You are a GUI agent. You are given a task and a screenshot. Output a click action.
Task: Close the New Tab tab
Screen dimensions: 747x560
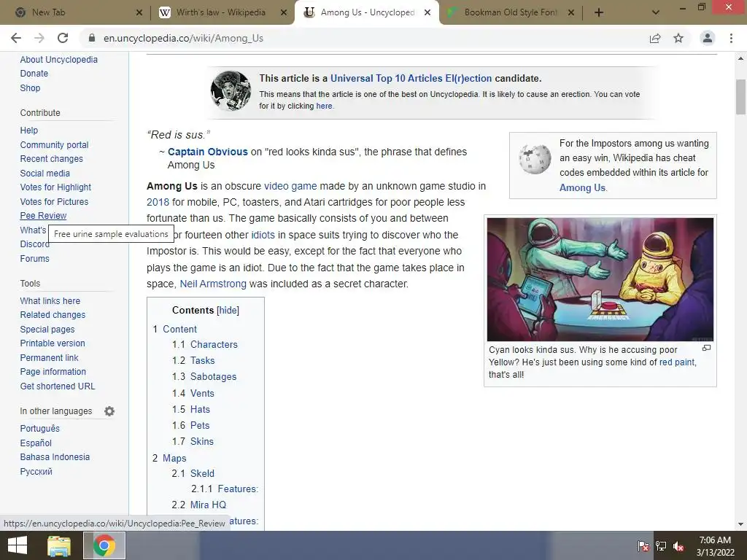coord(139,12)
